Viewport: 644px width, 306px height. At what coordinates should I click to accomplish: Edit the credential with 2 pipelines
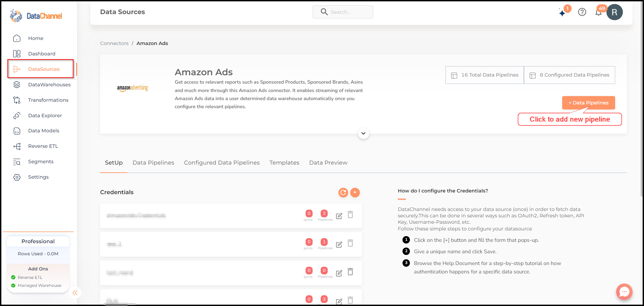tap(339, 216)
